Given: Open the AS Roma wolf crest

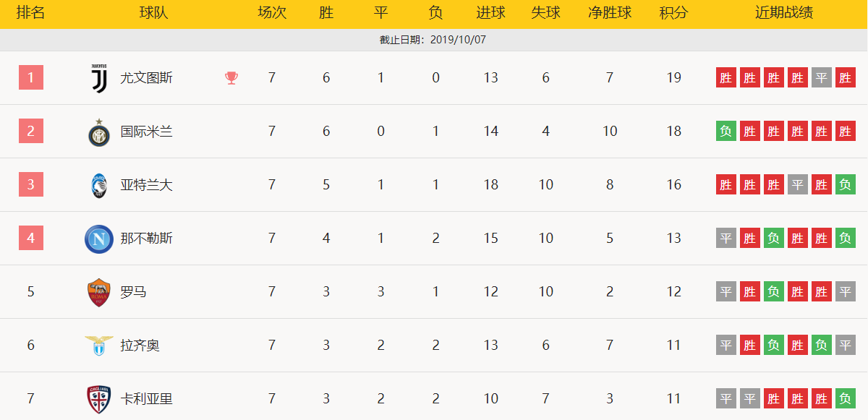Looking at the screenshot, I should click(x=99, y=292).
